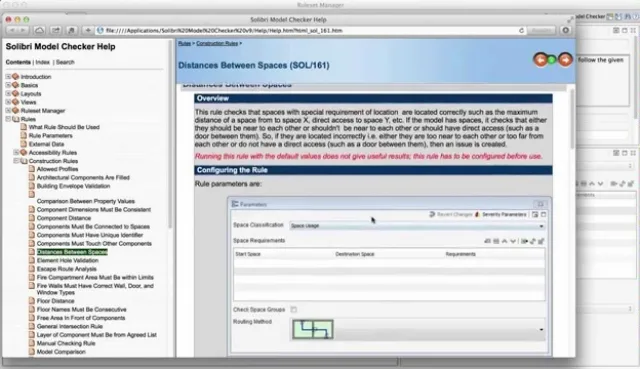Open Allowed Profiles topic
The width and height of the screenshot is (640, 369).
[x=58, y=169]
